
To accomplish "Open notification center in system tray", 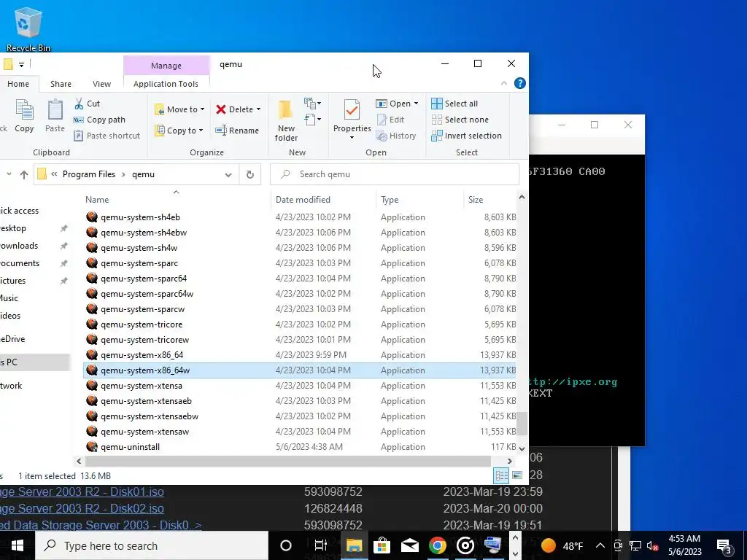I will click(724, 545).
